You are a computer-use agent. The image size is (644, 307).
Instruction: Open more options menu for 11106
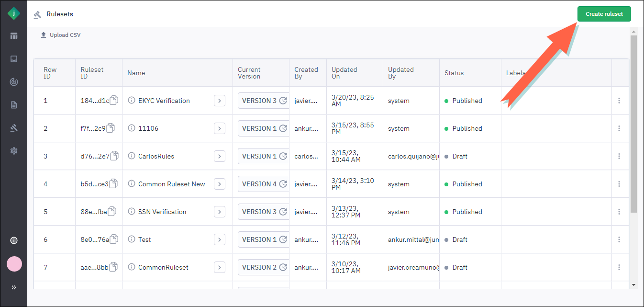(x=619, y=128)
